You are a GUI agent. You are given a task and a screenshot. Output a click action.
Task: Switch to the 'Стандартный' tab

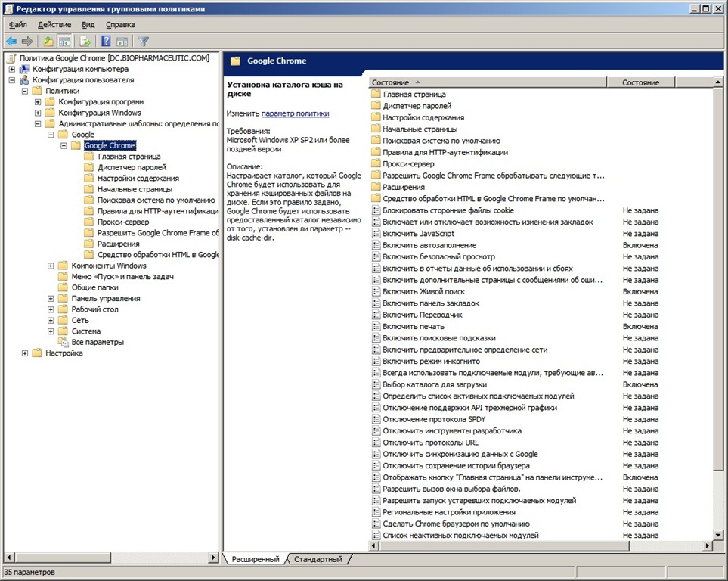click(318, 559)
